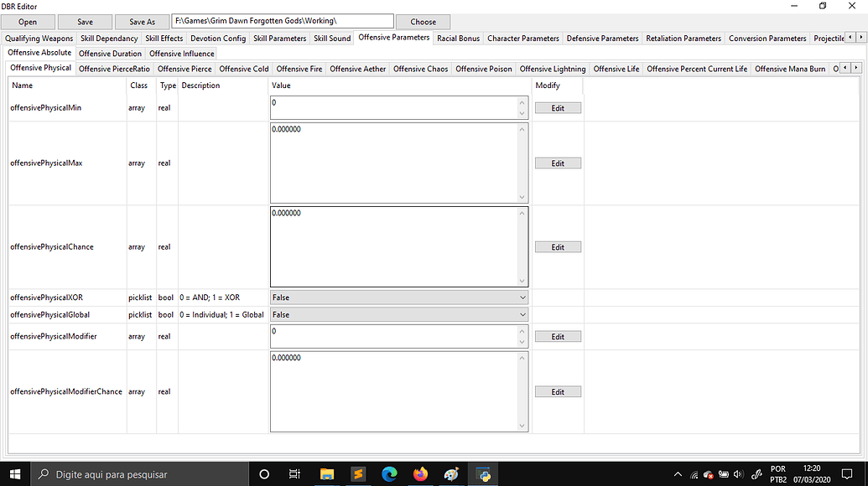Expand hidden icons in the system tray
The image size is (868, 486).
tap(678, 474)
